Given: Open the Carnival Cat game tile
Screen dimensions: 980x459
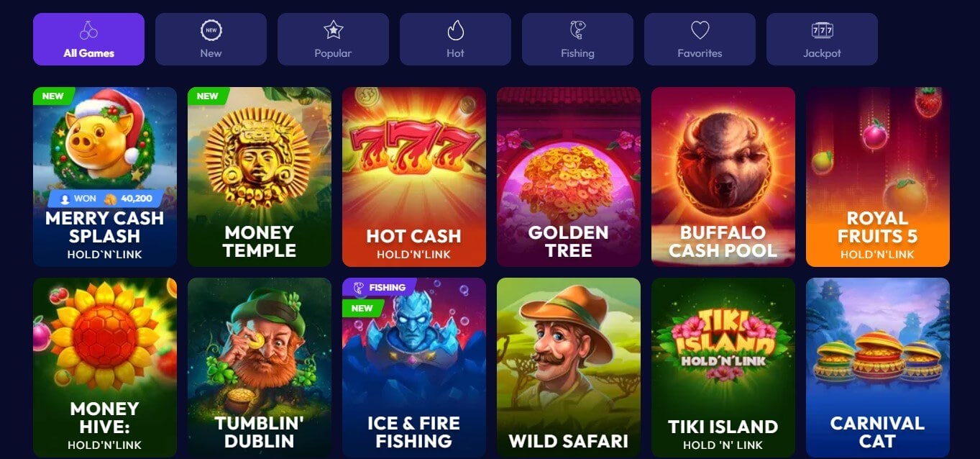Looking at the screenshot, I should pyautogui.click(x=878, y=368).
